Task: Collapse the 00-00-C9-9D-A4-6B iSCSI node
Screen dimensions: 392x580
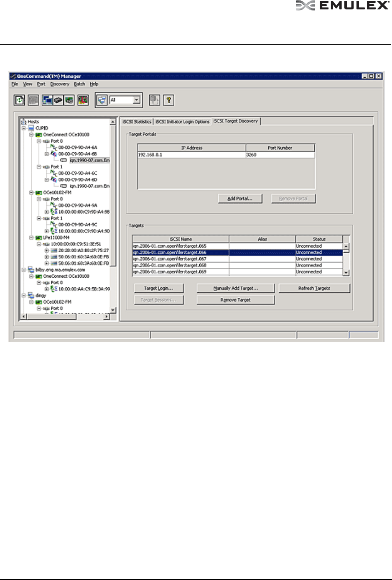Action: pos(46,154)
